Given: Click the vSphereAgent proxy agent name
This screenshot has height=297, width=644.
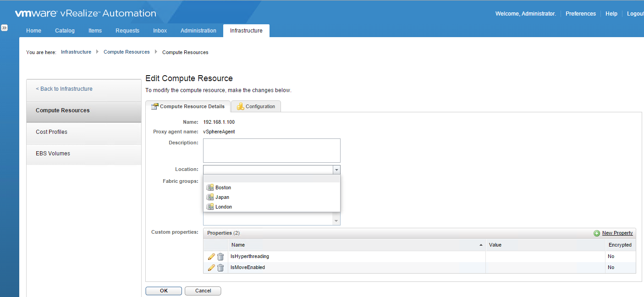Looking at the screenshot, I should tap(219, 132).
